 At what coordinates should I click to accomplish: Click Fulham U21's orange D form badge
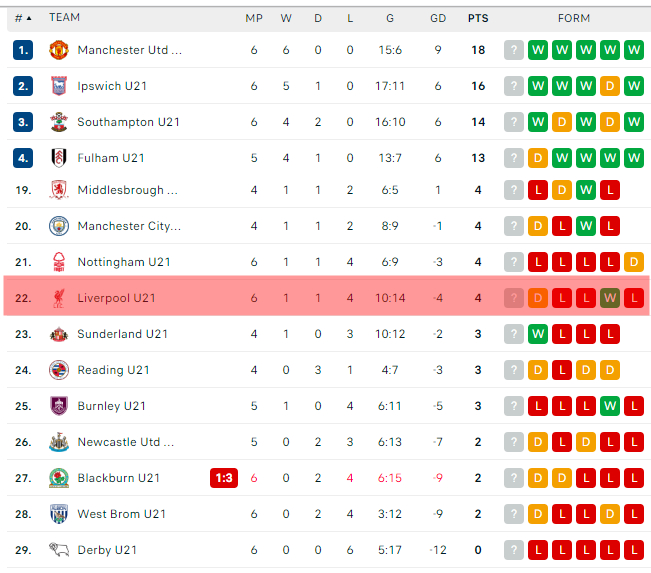[538, 158]
